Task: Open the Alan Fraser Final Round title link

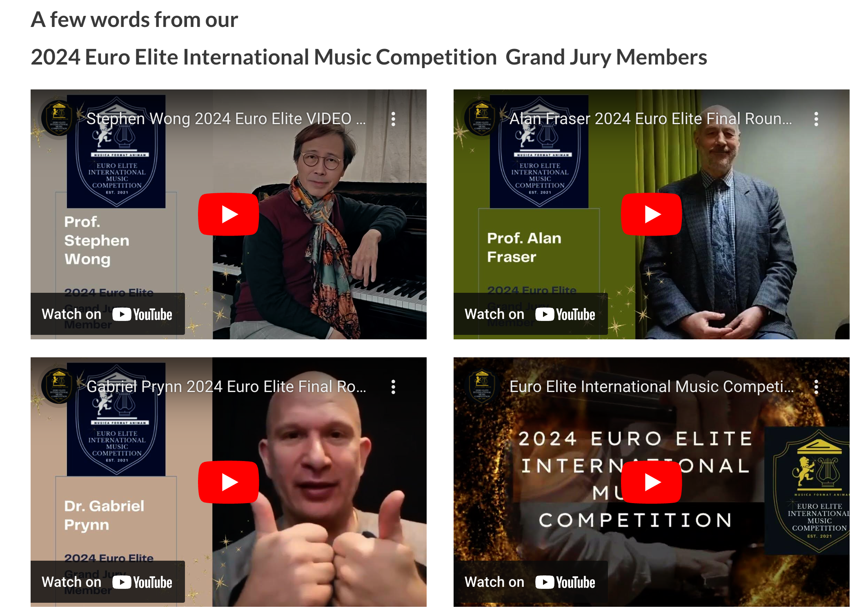Action: (651, 119)
